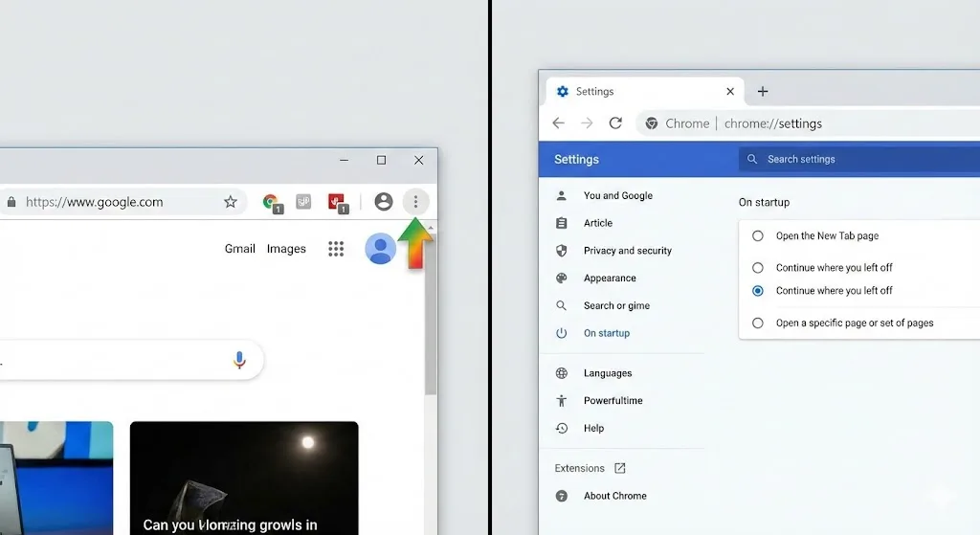Close the Settings tab
Image resolution: width=980 pixels, height=535 pixels.
pyautogui.click(x=730, y=91)
